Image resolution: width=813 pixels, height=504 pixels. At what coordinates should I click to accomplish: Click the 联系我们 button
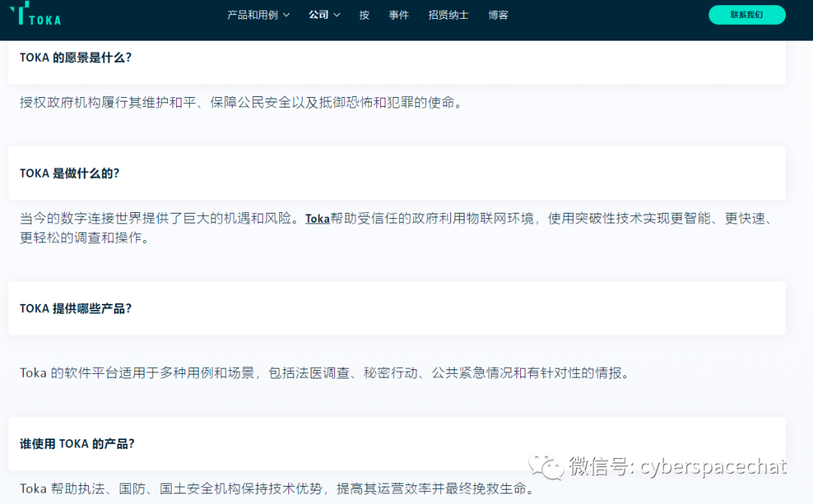[747, 14]
